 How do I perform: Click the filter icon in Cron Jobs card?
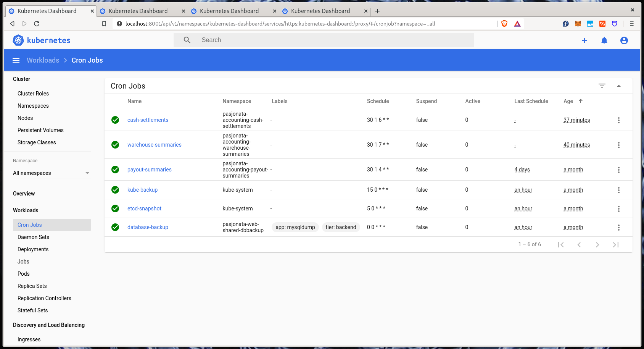(602, 86)
